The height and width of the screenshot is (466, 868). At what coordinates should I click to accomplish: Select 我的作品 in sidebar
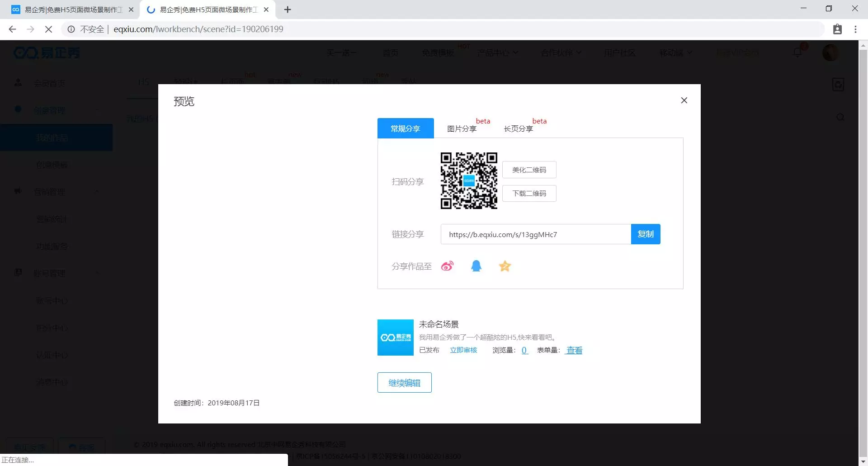pos(57,138)
